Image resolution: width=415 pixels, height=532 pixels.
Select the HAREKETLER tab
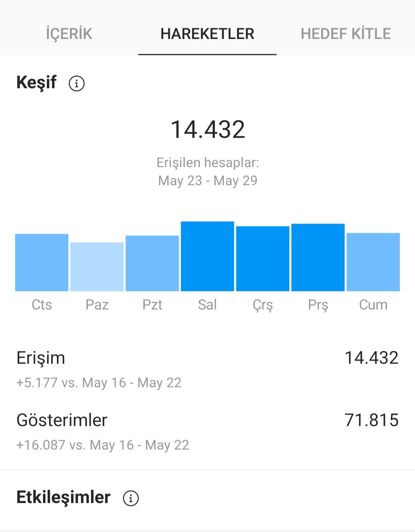tap(207, 33)
